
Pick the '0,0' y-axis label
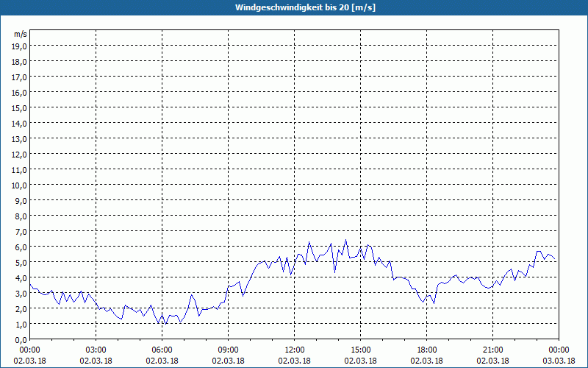tap(21, 340)
